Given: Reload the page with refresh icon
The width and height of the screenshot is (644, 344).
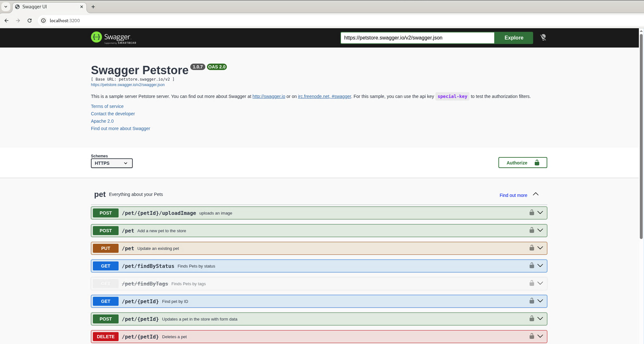Looking at the screenshot, I should [30, 21].
